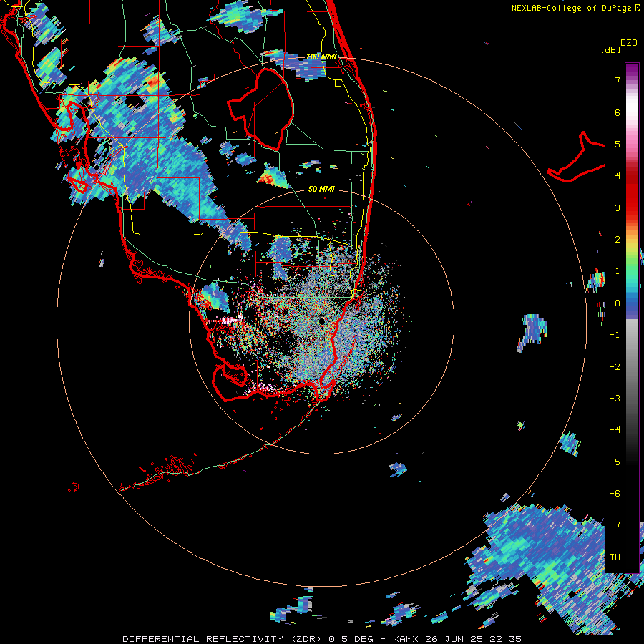Click the 100 NMI range ring label
Screen dimensions: 644x644
coord(321,57)
